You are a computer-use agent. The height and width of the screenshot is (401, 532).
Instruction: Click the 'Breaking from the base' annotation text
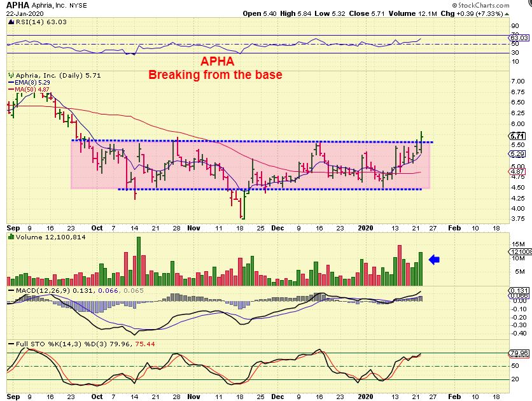(x=216, y=74)
